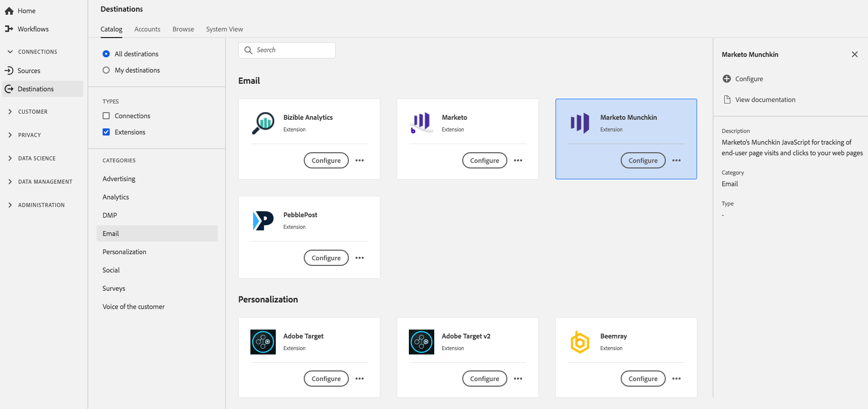This screenshot has height=409, width=868.
Task: Configure the Beemray extension
Action: (643, 379)
